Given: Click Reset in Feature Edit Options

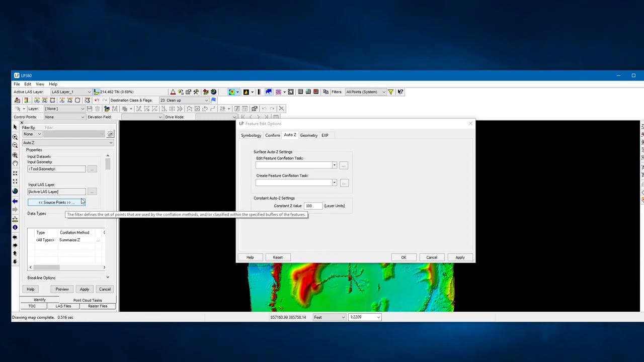Looking at the screenshot, I should (278, 257).
